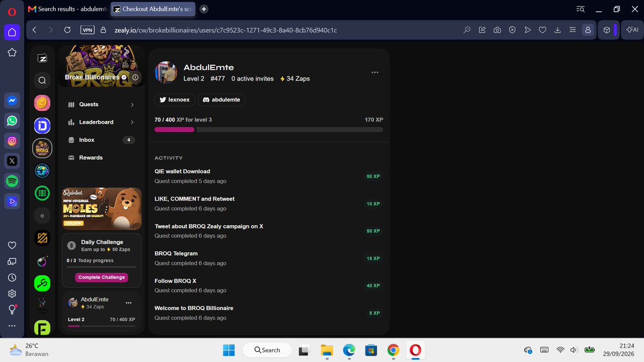Reload the page
The width and height of the screenshot is (644, 362).
pyautogui.click(x=67, y=30)
